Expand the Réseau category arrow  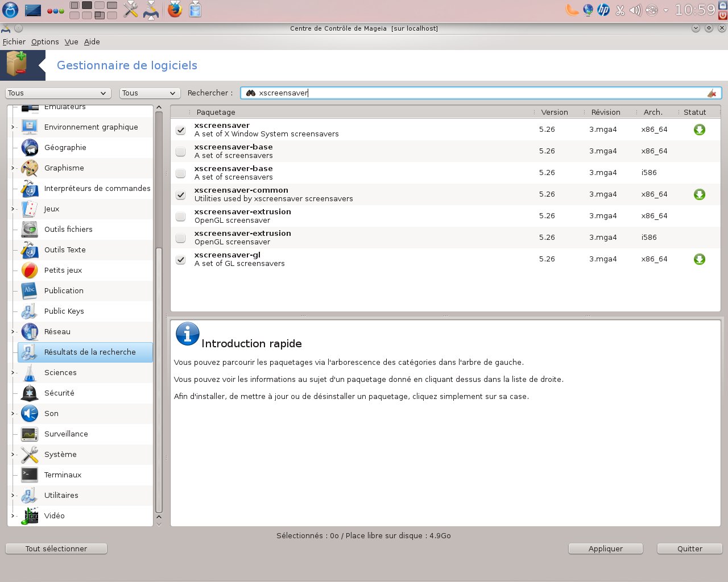click(13, 332)
